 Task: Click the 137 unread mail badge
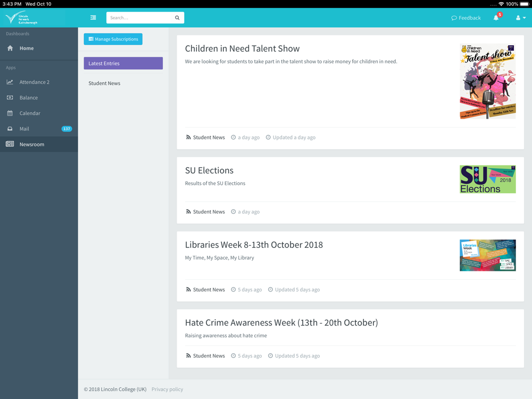(66, 129)
